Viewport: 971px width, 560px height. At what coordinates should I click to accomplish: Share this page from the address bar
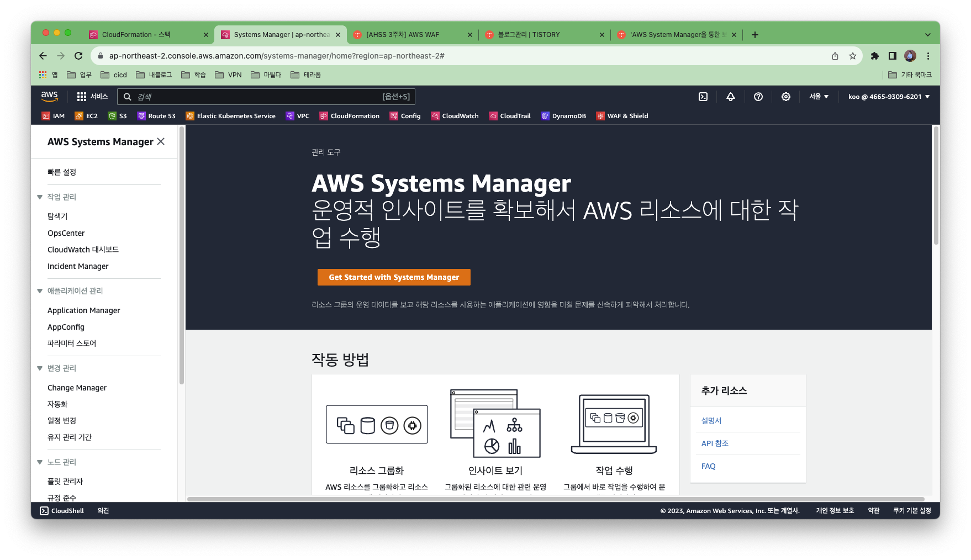pos(835,56)
